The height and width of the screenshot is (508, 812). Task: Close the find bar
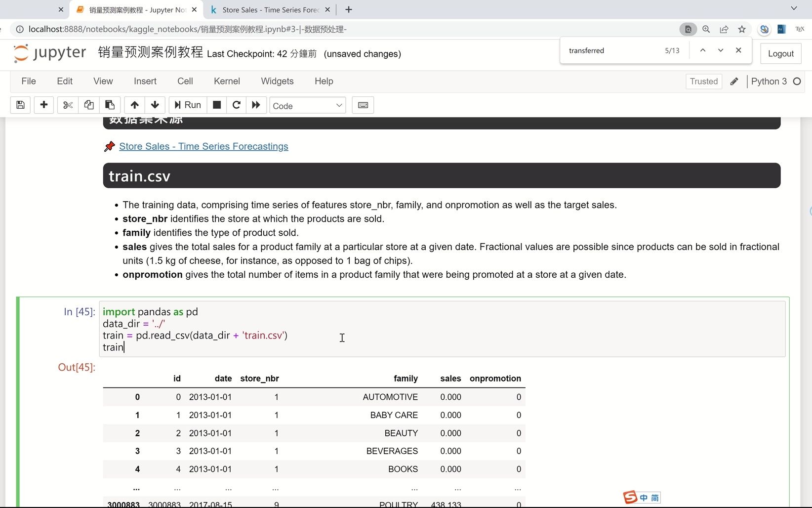[738, 50]
